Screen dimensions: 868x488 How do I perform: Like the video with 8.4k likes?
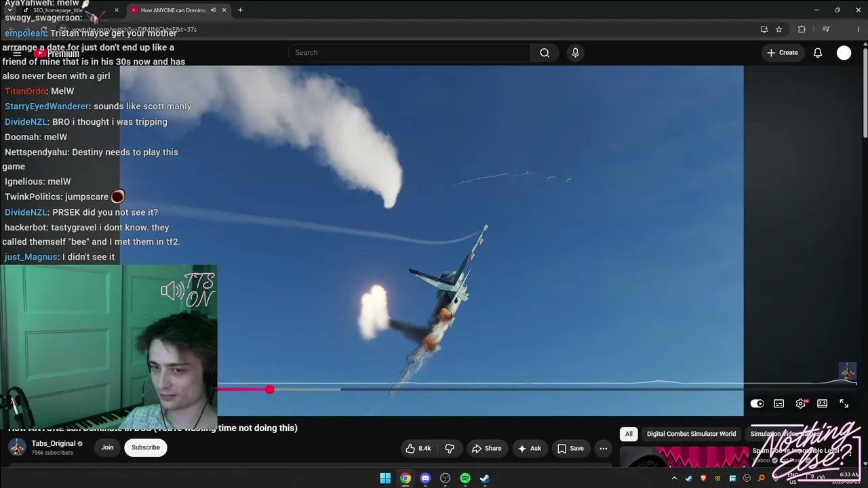click(x=418, y=448)
